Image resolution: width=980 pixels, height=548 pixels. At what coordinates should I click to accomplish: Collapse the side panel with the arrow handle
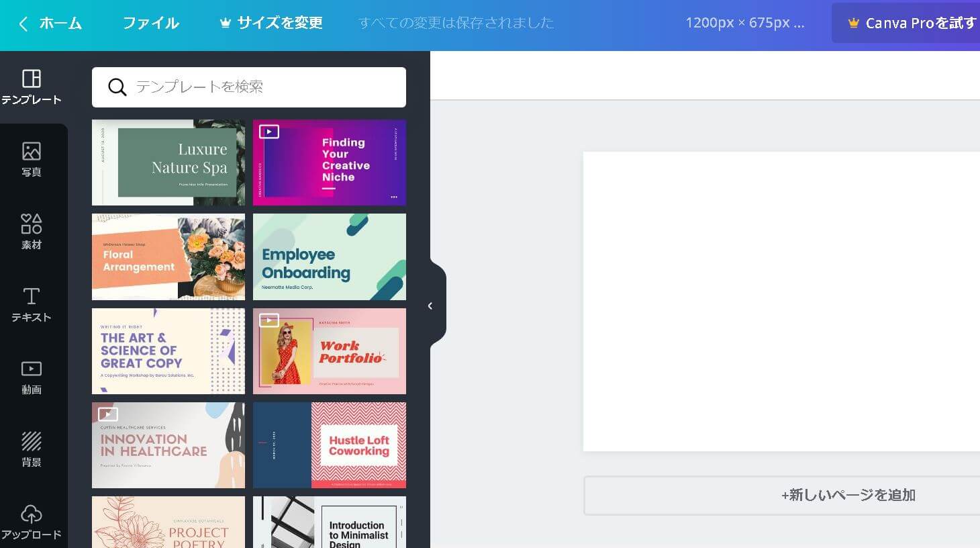click(430, 306)
